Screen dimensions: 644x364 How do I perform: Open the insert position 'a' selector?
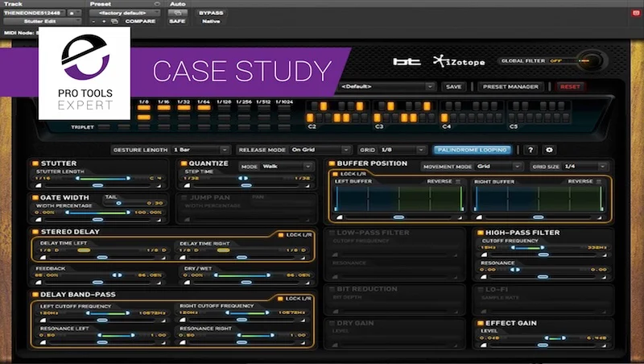(74, 13)
